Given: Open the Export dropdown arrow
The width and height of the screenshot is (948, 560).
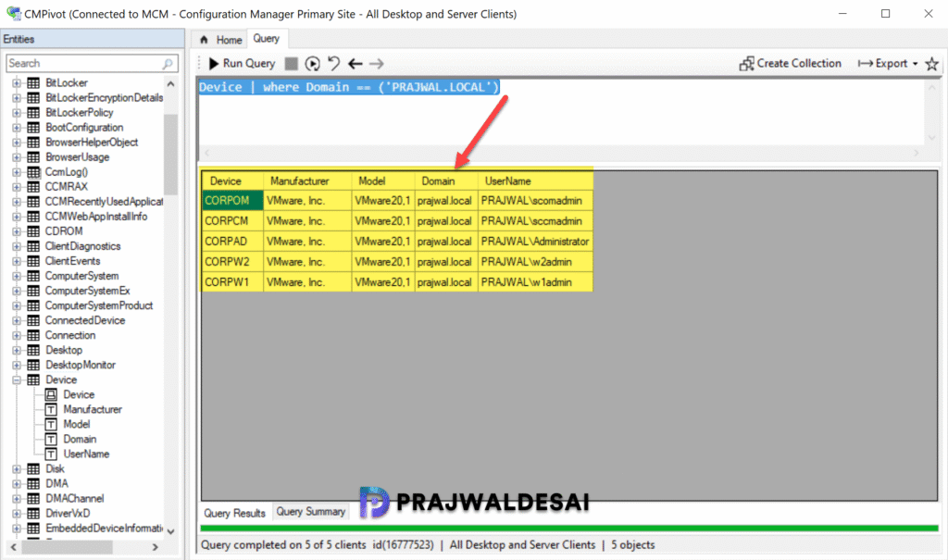Looking at the screenshot, I should click(x=915, y=64).
